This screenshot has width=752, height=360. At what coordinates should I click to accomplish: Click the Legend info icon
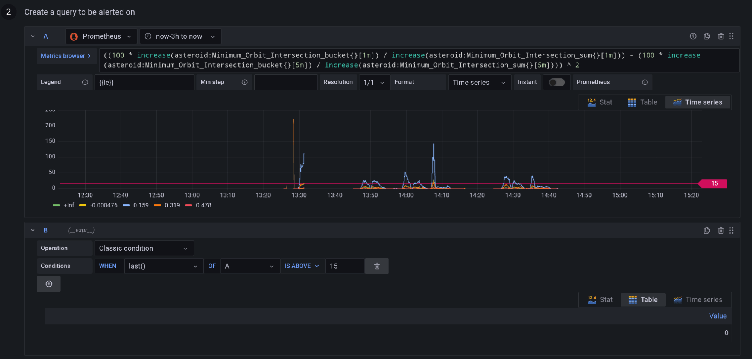click(85, 82)
